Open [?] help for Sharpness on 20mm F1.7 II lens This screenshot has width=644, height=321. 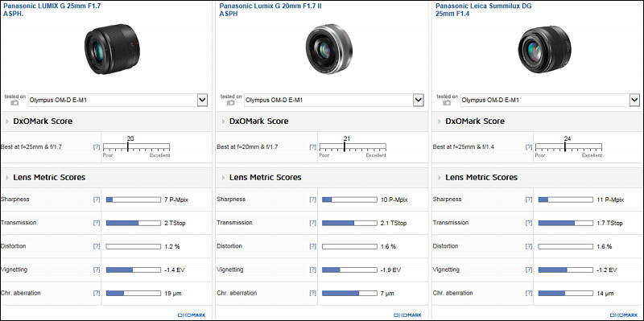pyautogui.click(x=312, y=200)
